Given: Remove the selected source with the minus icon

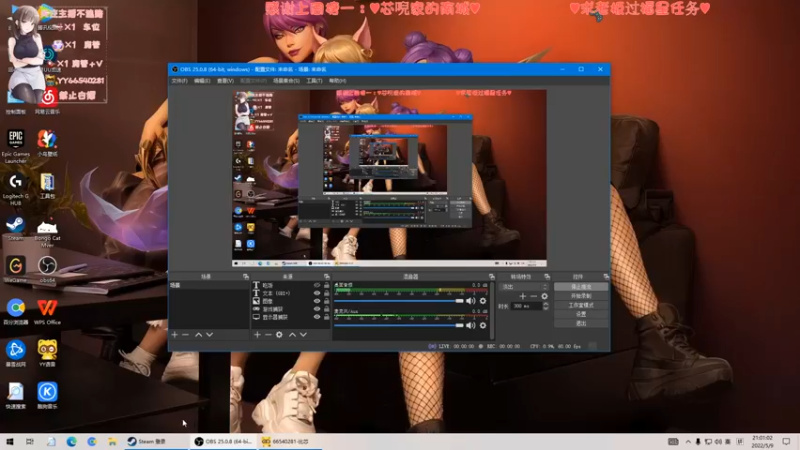Looking at the screenshot, I should click(x=268, y=335).
